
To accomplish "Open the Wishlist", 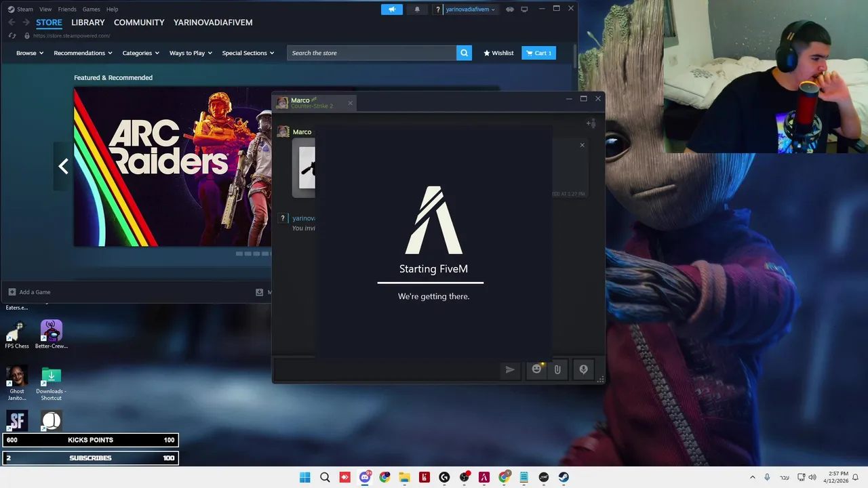I will coord(498,53).
